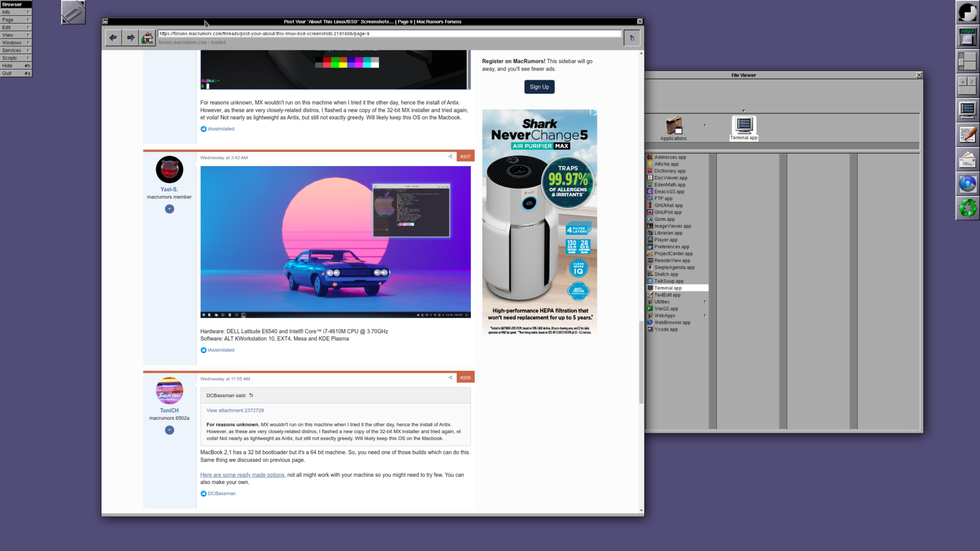Expand ToniCH user info chevron

[170, 430]
